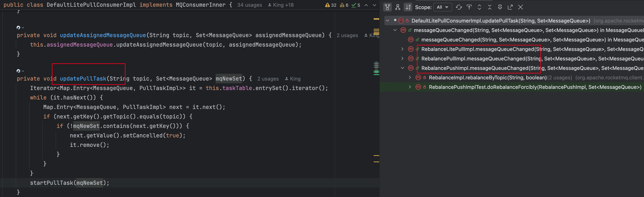Open dropdown arrow beside updatePullTask gutter icon
644x197 pixels.
(x=23, y=71)
